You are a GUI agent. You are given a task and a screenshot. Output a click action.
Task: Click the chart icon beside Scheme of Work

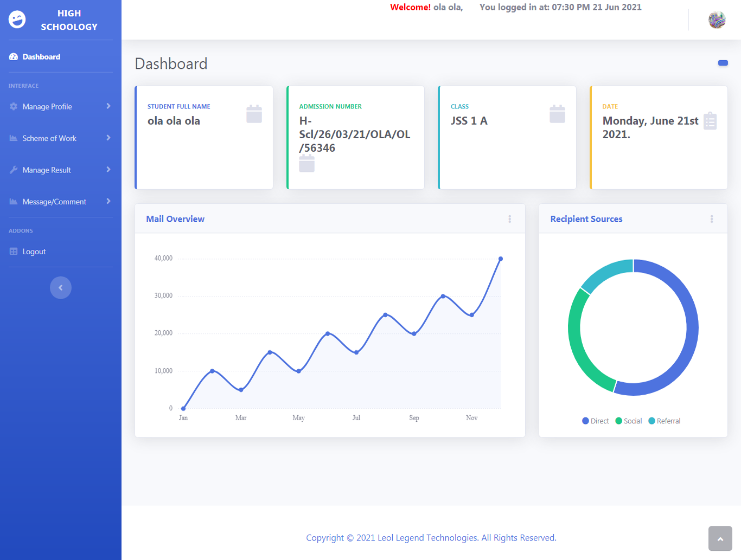14,138
